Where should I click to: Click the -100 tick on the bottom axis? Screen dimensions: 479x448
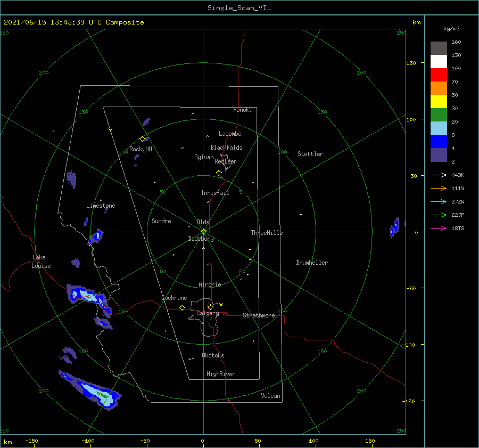coord(88,441)
